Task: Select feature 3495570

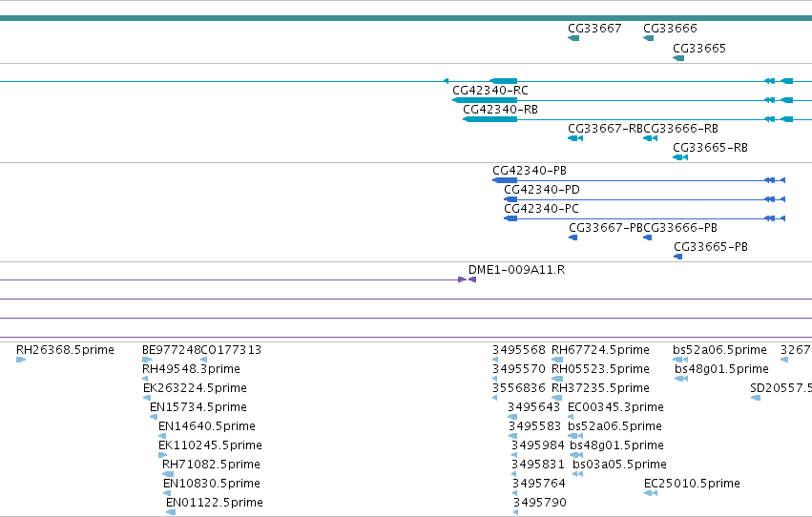Action: [x=519, y=369]
